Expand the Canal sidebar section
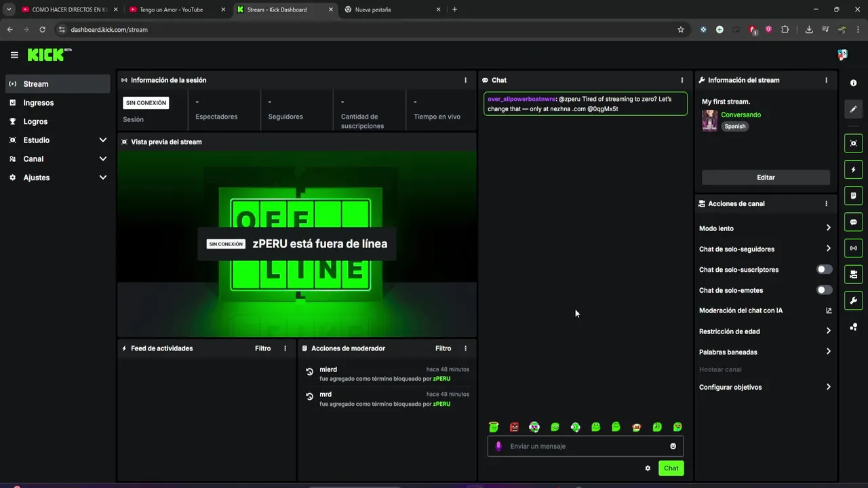Screen dimensions: 868x488 [103, 159]
